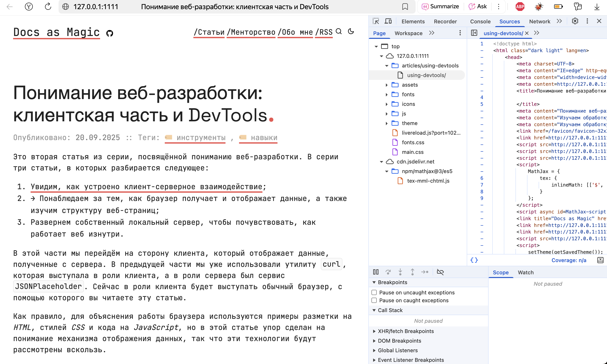Image resolution: width=607 pixels, height=364 pixels.
Task: Click the inspect element picker icon
Action: point(376,21)
